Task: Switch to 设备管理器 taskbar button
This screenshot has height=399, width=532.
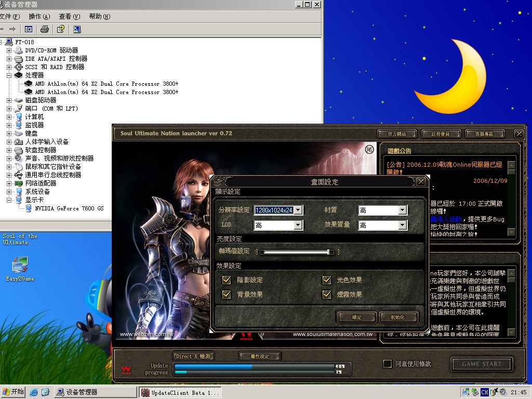Action: [96, 392]
